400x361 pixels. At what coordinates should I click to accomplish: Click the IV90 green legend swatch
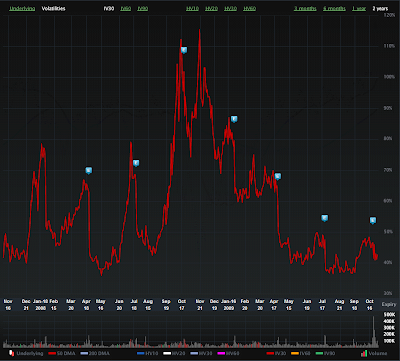point(319,353)
